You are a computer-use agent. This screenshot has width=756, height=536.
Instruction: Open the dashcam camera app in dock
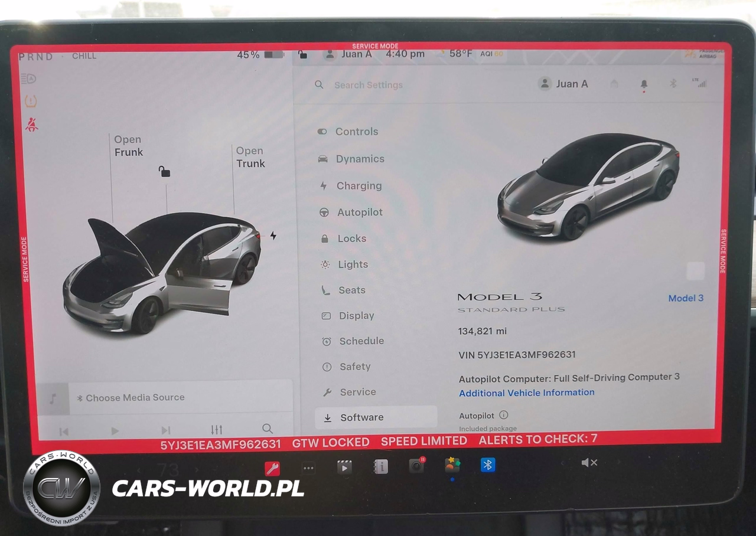point(416,466)
